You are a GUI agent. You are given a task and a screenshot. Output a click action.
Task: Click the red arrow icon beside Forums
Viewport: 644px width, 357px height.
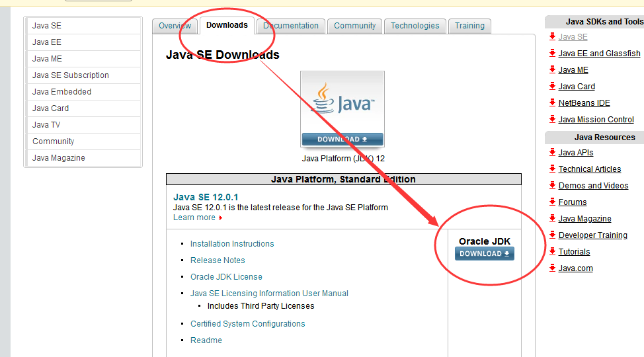[x=552, y=202]
